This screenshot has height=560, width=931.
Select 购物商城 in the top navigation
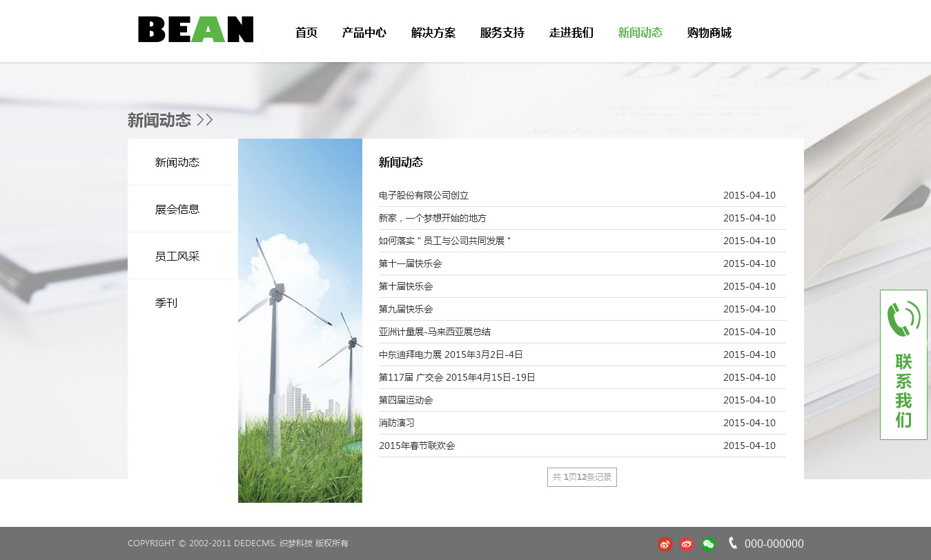tap(709, 32)
